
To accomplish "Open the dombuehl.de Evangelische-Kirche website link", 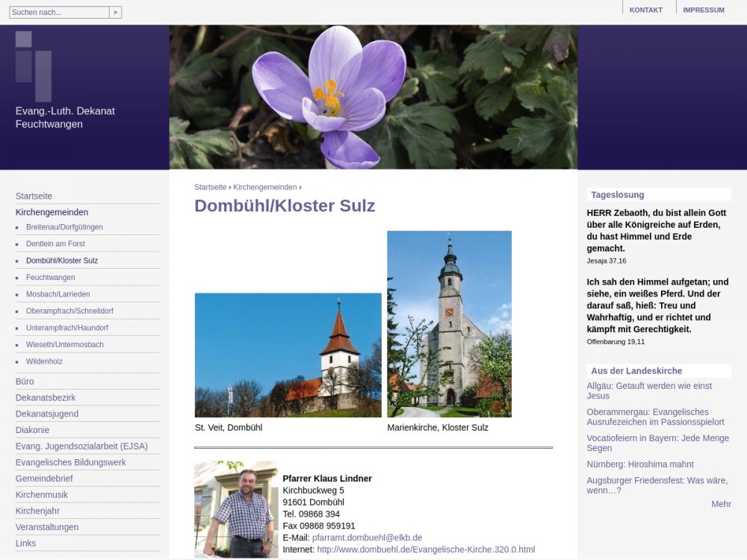I will tap(426, 550).
